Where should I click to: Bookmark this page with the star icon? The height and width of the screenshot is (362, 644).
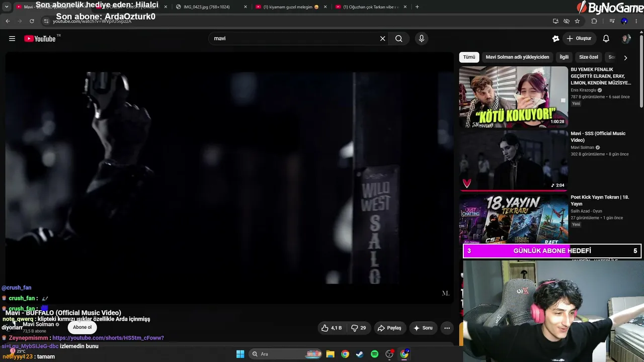[577, 21]
